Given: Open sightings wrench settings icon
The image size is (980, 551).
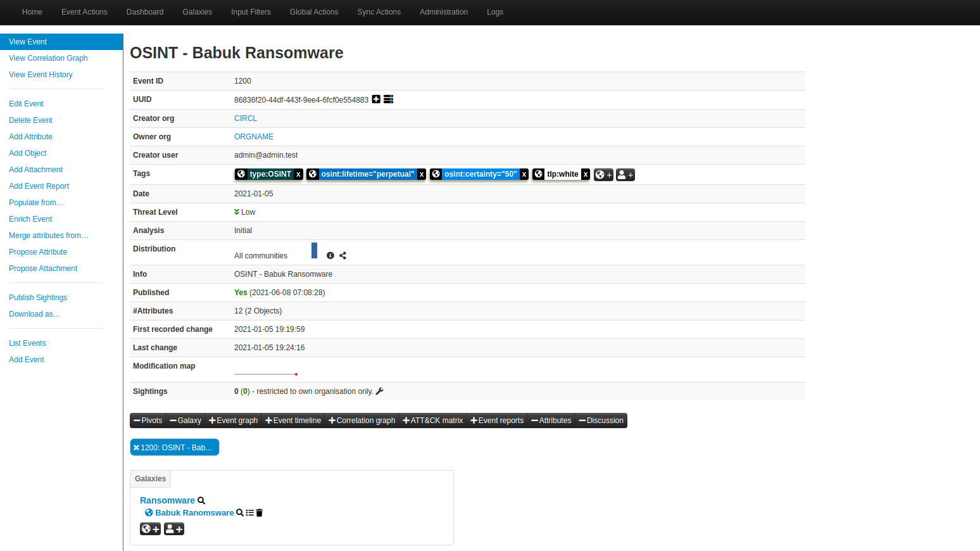Looking at the screenshot, I should [380, 391].
